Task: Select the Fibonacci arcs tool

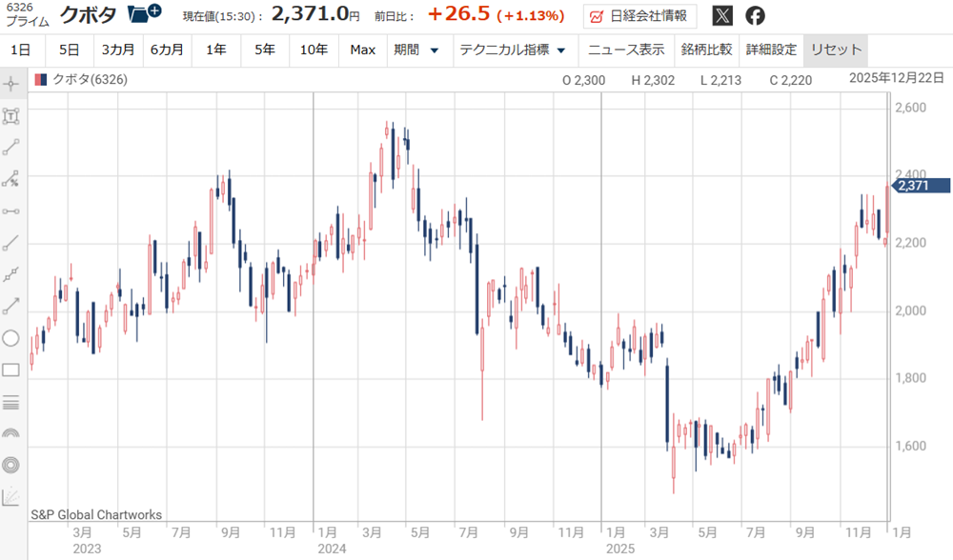Action: coord(11,433)
